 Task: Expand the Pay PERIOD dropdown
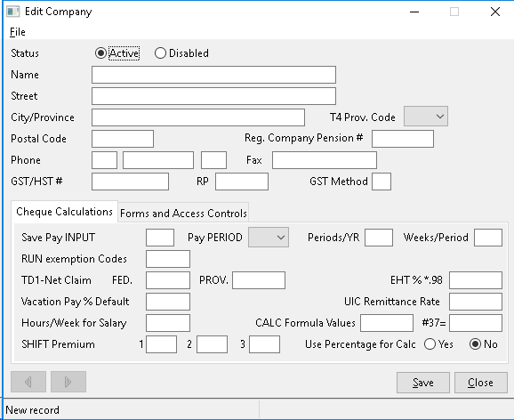pos(269,238)
